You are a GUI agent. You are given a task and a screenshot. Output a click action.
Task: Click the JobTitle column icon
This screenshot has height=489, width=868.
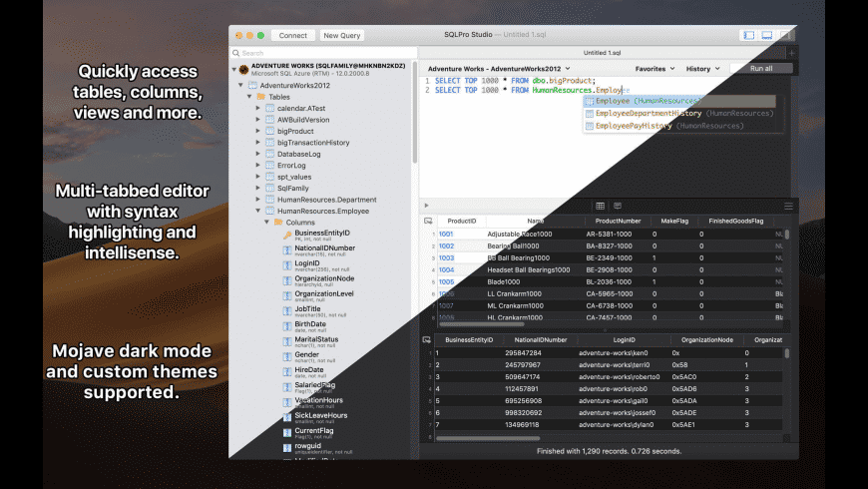287,311
